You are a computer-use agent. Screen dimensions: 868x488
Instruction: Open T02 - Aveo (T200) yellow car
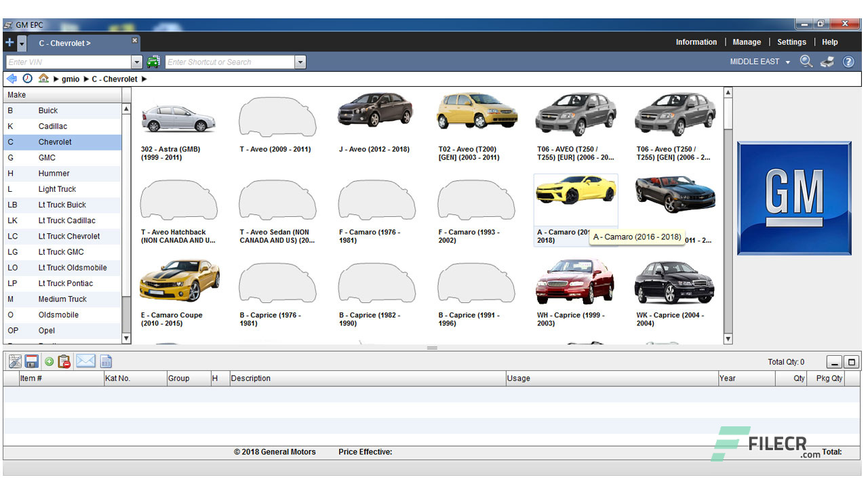pos(477,110)
